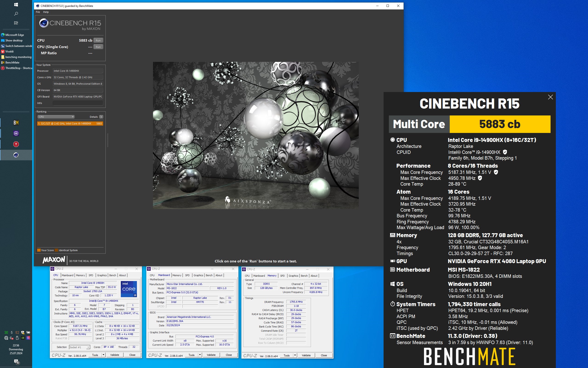Click the green 30 temperature tray readout
This screenshot has height=368, width=588.
click(x=6, y=333)
